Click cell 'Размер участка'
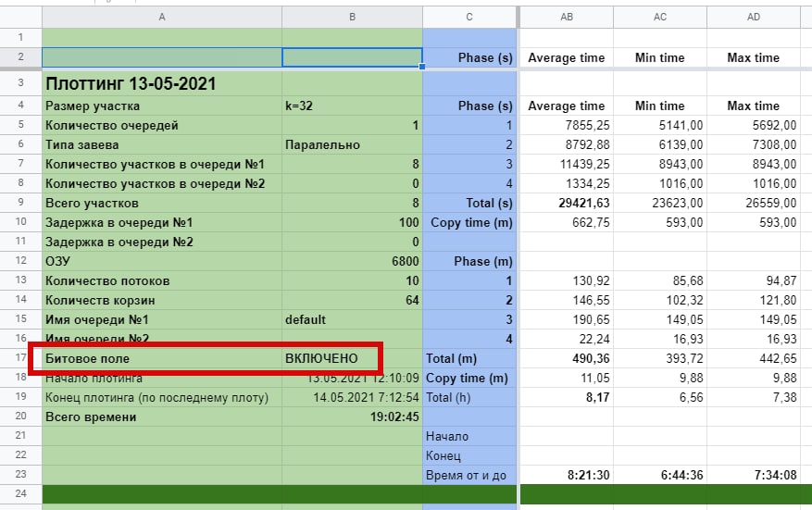 162,106
